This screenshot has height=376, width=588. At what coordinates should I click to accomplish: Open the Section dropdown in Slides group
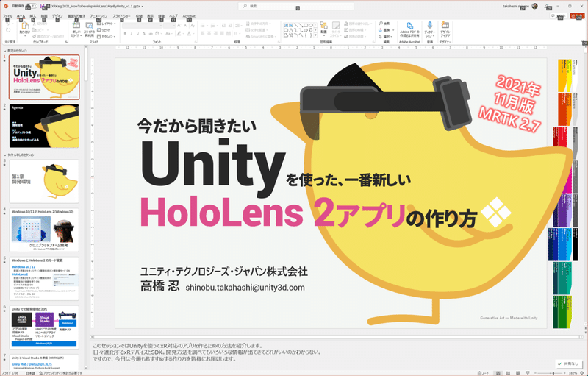pyautogui.click(x=106, y=36)
